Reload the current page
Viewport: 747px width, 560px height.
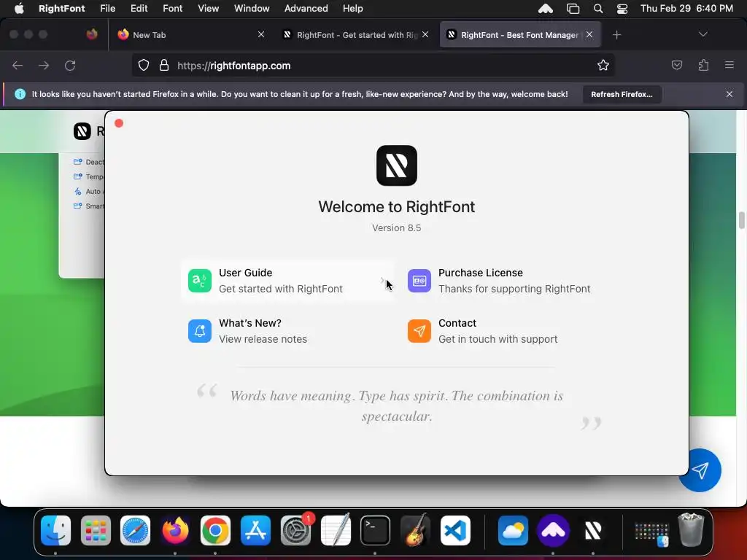70,65
